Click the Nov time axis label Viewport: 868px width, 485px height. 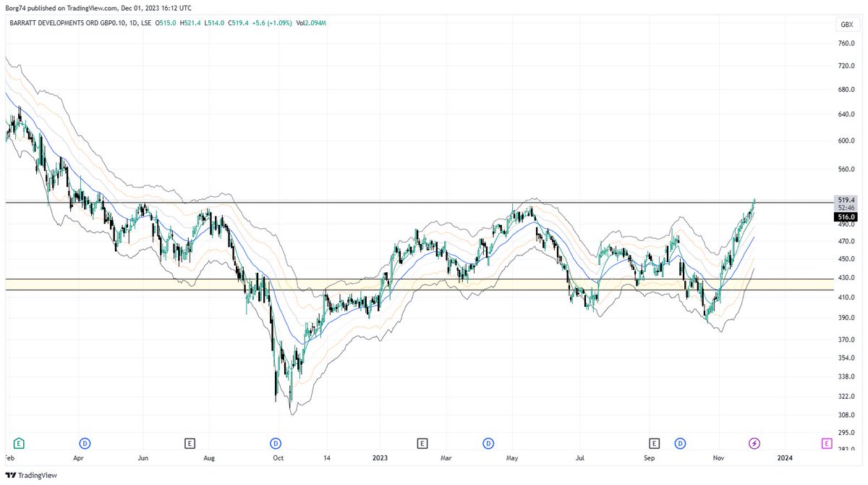click(x=718, y=458)
